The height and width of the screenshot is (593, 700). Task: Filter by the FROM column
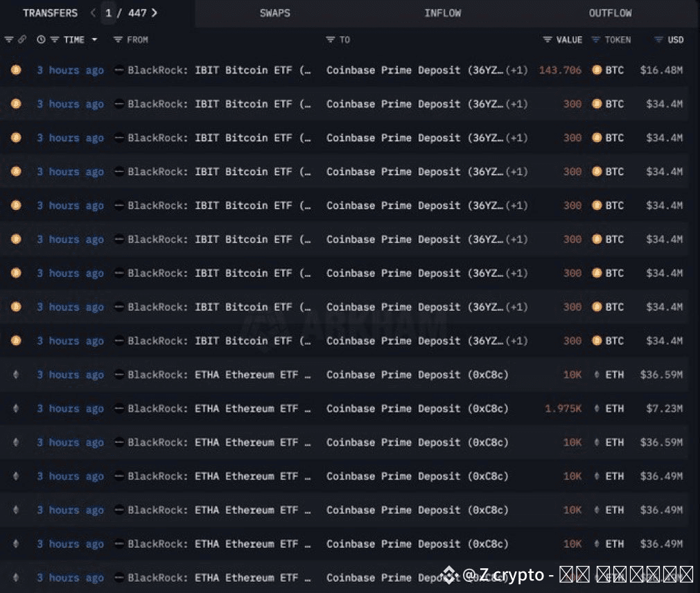click(118, 39)
